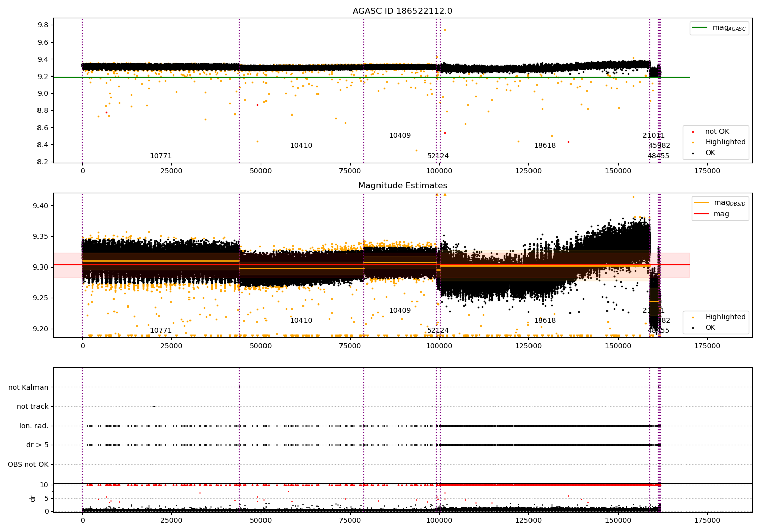Click OBSID label 10410 in Magnitude Estimates plot
The height and width of the screenshot is (532, 760).
pyautogui.click(x=301, y=321)
